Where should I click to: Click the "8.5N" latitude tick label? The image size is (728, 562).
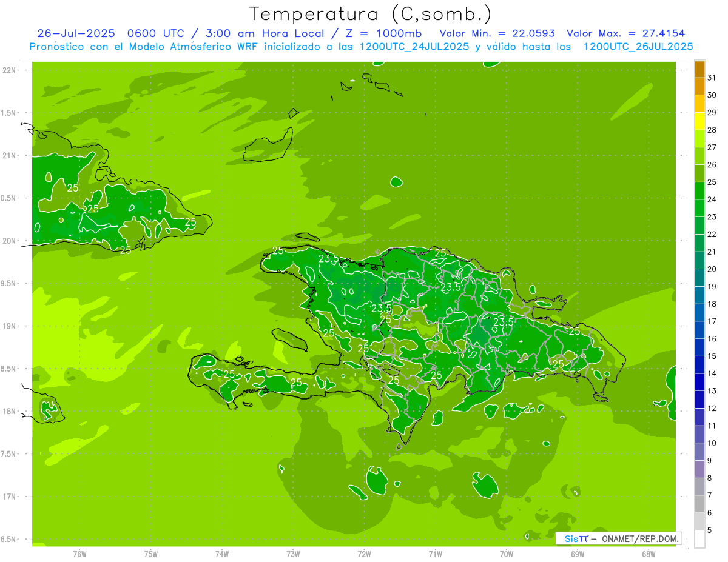click(x=9, y=369)
